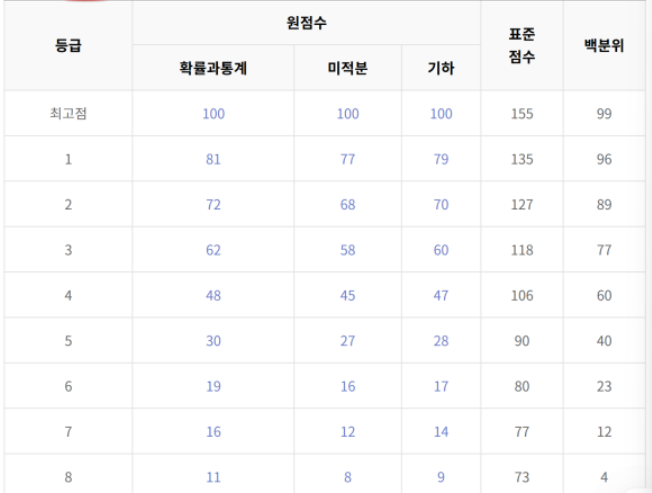The width and height of the screenshot is (652, 493).
Task: Open 기하 score 70 for grade 2
Action: (x=441, y=204)
